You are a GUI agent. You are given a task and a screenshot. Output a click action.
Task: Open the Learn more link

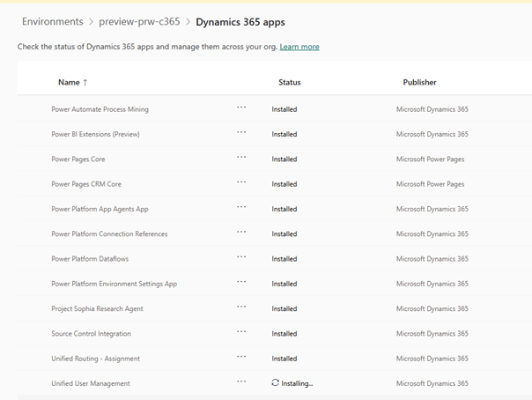point(299,47)
